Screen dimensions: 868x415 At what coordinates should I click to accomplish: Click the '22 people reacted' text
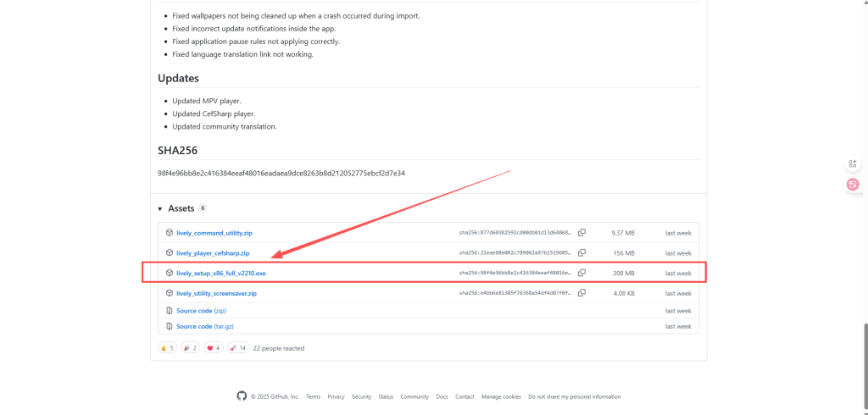click(278, 349)
